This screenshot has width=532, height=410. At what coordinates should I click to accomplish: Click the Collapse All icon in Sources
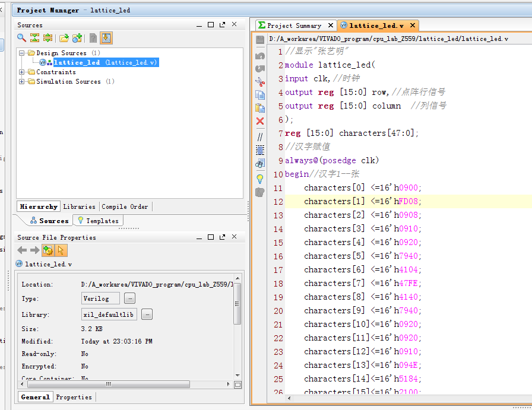click(34, 38)
